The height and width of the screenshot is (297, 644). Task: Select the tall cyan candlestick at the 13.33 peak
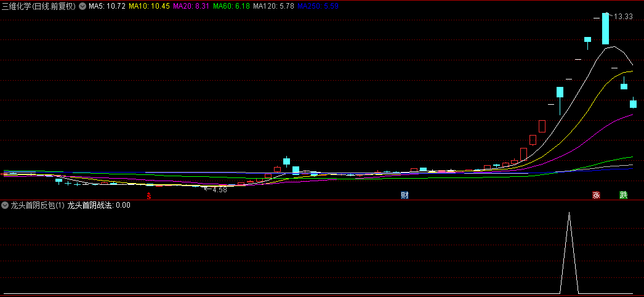coord(605,29)
